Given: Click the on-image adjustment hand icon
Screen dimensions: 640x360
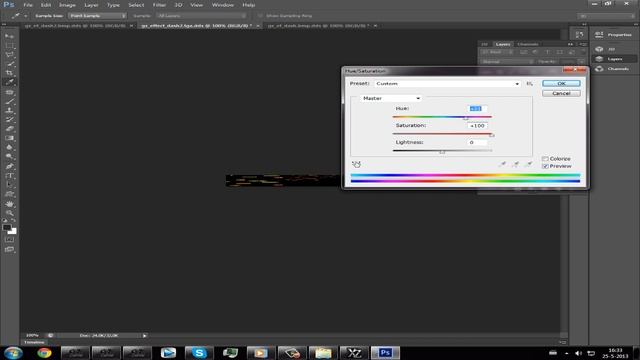Looking at the screenshot, I should pos(356,164).
